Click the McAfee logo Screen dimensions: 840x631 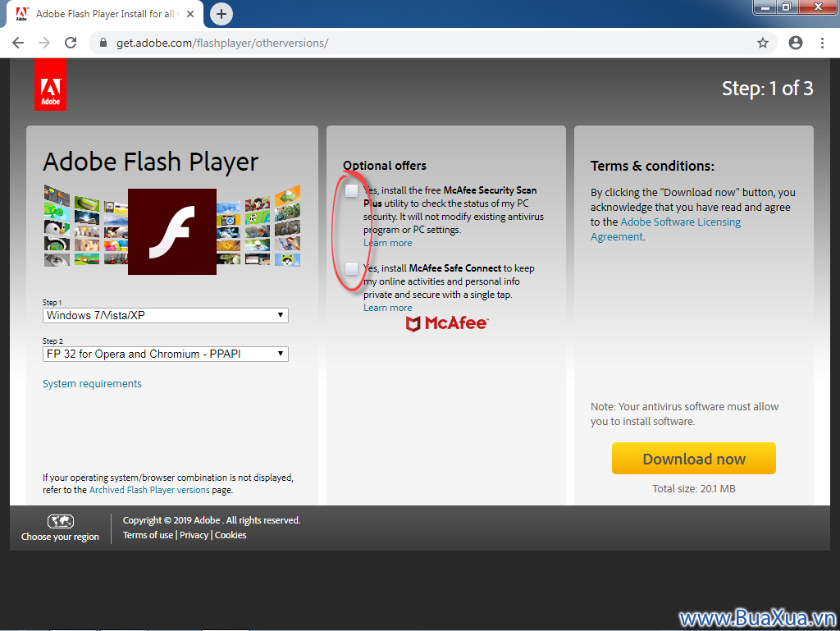447,323
